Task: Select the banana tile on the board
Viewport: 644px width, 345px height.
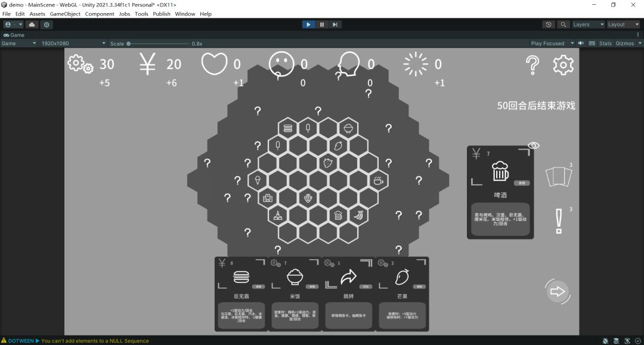Action: [x=358, y=215]
